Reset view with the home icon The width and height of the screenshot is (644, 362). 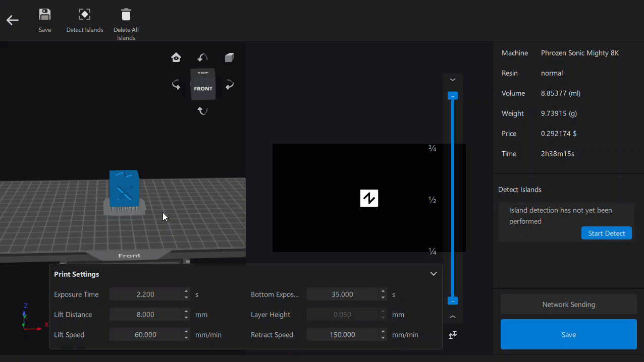(x=176, y=57)
